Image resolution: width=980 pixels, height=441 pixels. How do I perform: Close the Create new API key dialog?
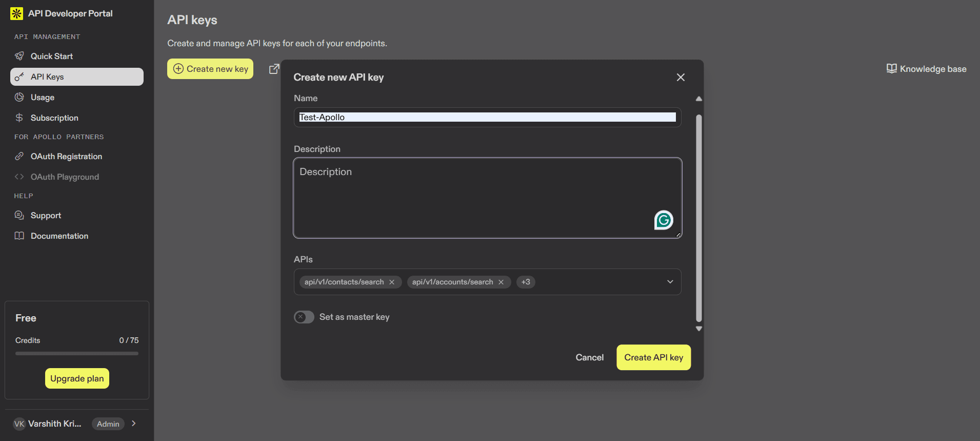[x=681, y=77]
